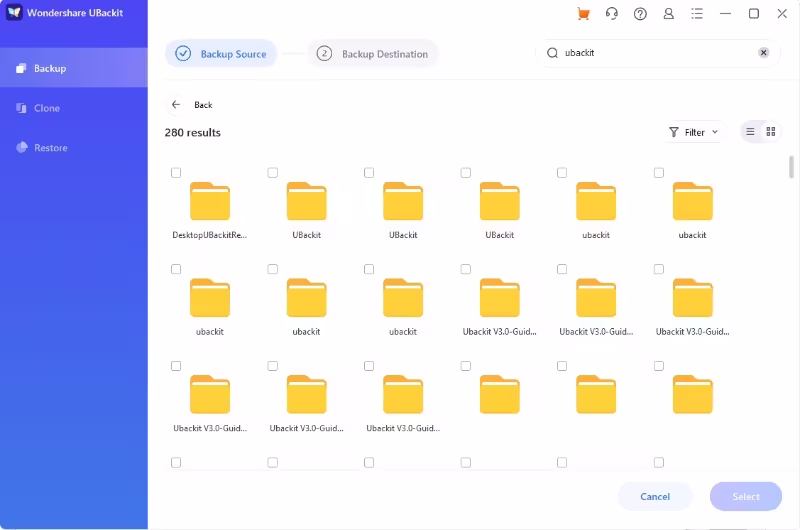Go to the Backup Source step
The image size is (800, 530).
coord(221,54)
